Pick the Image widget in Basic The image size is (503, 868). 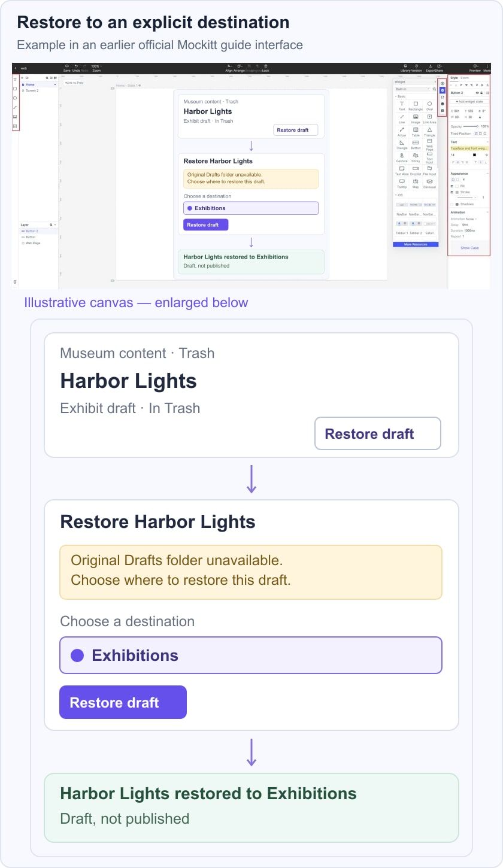tap(416, 119)
